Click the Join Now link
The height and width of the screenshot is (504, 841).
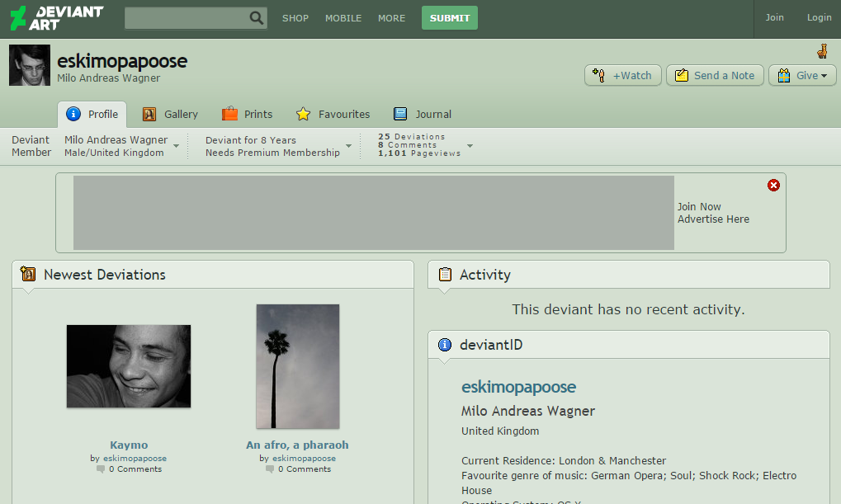(699, 207)
